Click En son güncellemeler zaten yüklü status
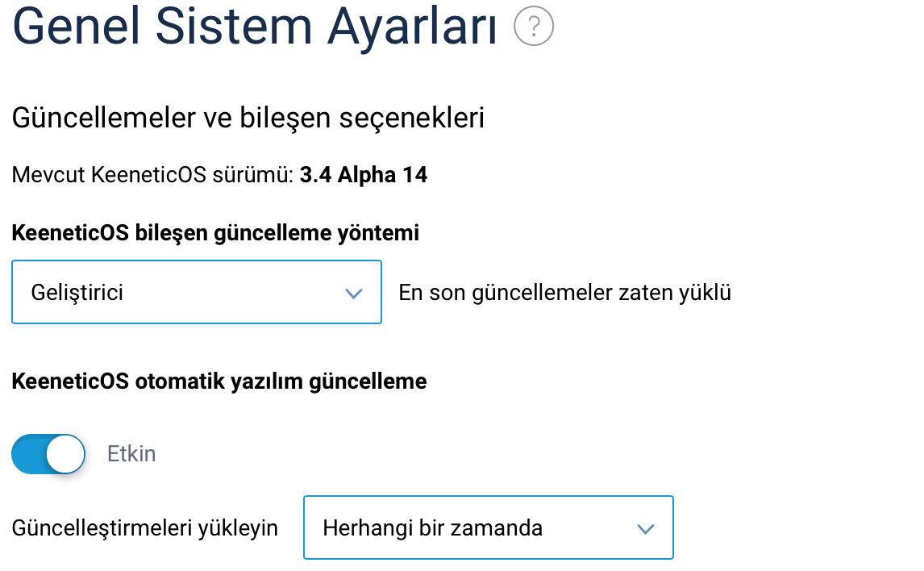 coord(564,292)
